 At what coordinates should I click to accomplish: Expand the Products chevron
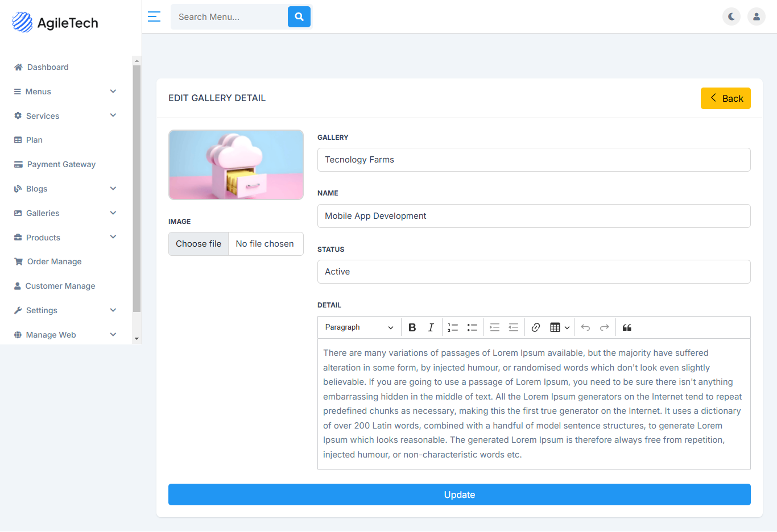pos(113,237)
